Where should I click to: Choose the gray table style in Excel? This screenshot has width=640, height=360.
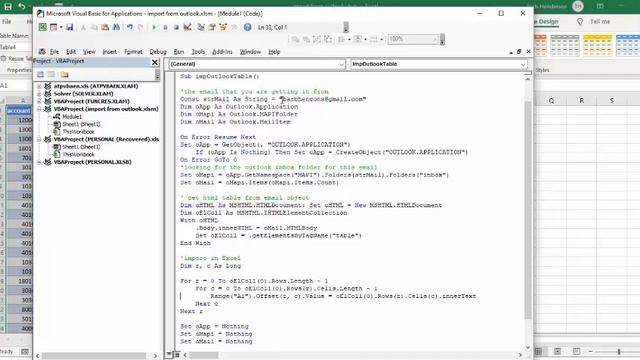(565, 45)
